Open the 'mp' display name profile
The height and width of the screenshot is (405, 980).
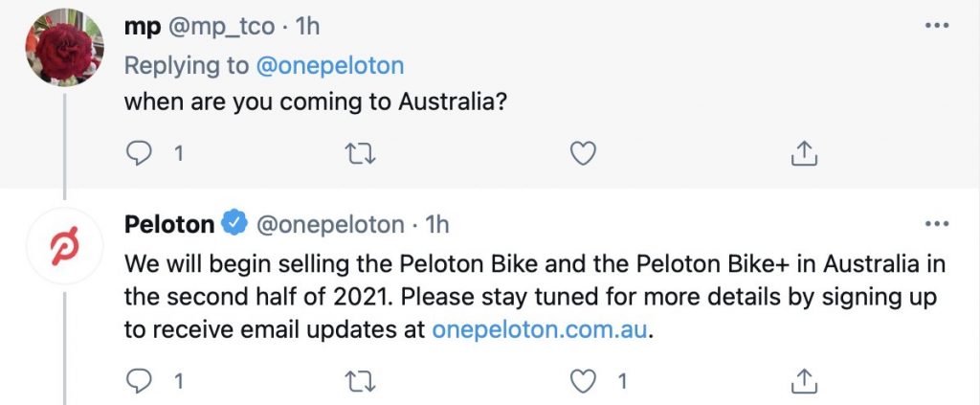pos(142,28)
